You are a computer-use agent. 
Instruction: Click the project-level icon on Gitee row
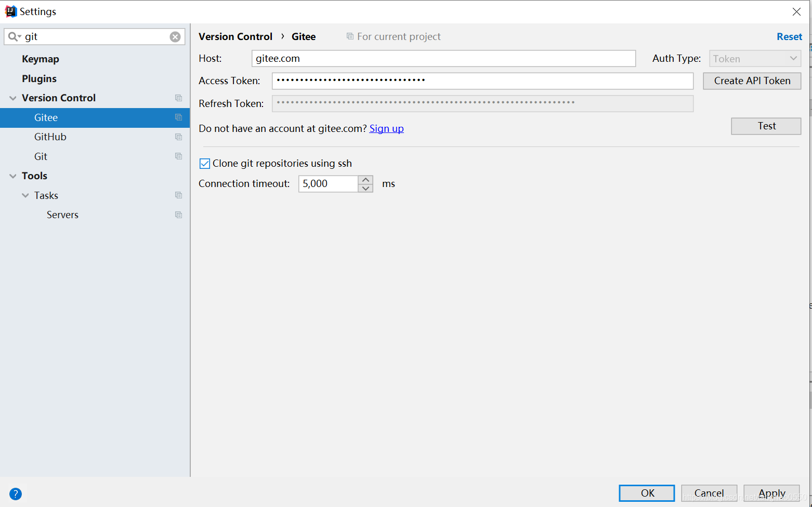pyautogui.click(x=179, y=117)
